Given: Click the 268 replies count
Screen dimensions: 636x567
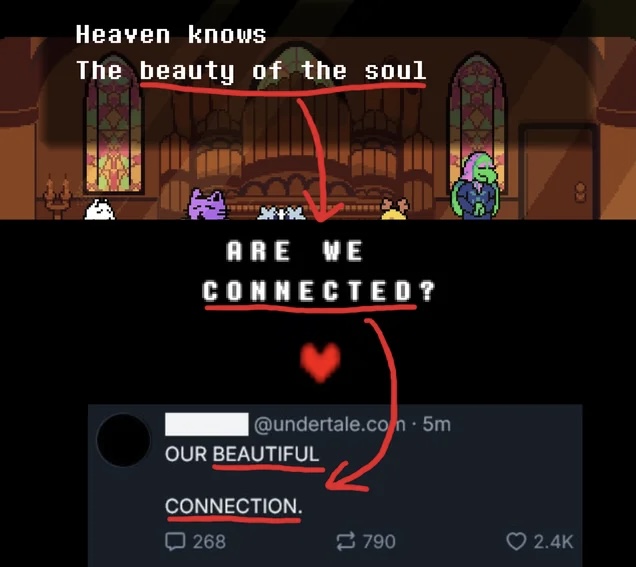Looking at the screenshot, I should click(x=209, y=541).
